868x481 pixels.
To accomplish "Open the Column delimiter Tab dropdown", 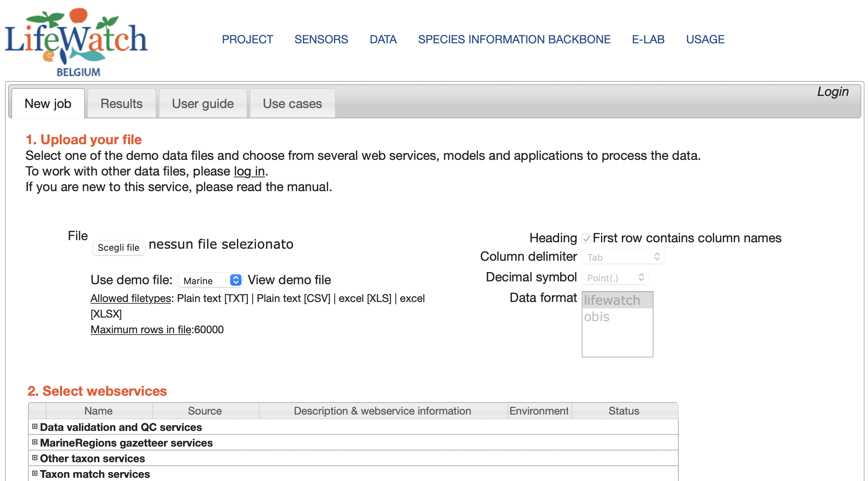I will (623, 257).
